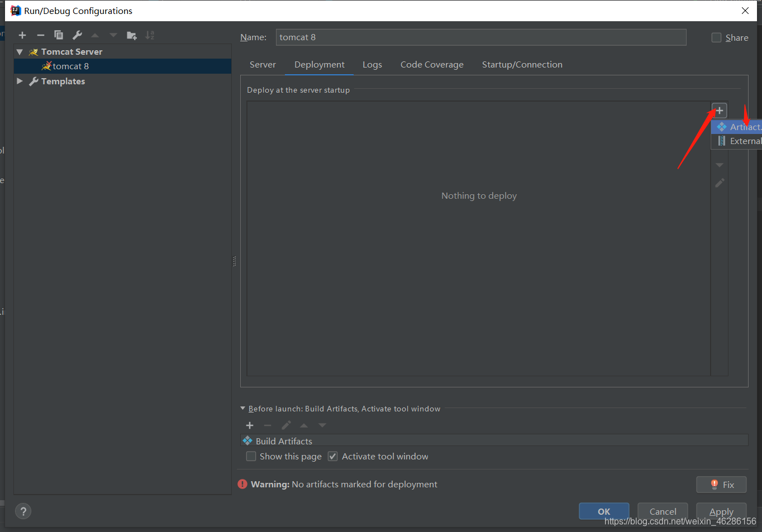The width and height of the screenshot is (762, 532).
Task: Click the panel splitter handle
Action: [x=235, y=261]
